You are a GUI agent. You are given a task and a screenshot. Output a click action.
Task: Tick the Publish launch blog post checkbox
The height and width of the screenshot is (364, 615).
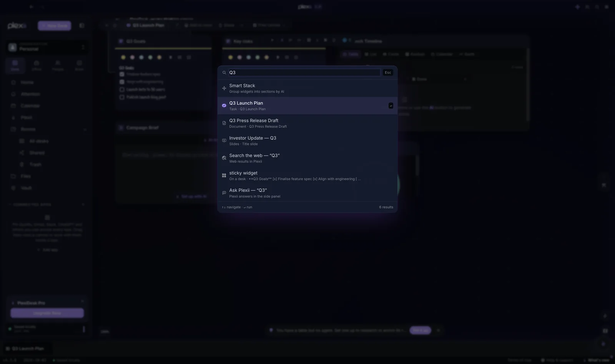pyautogui.click(x=122, y=97)
